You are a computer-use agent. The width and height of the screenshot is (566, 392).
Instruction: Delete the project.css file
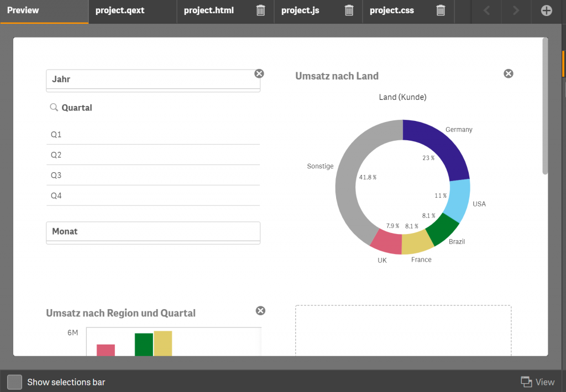pyautogui.click(x=441, y=11)
